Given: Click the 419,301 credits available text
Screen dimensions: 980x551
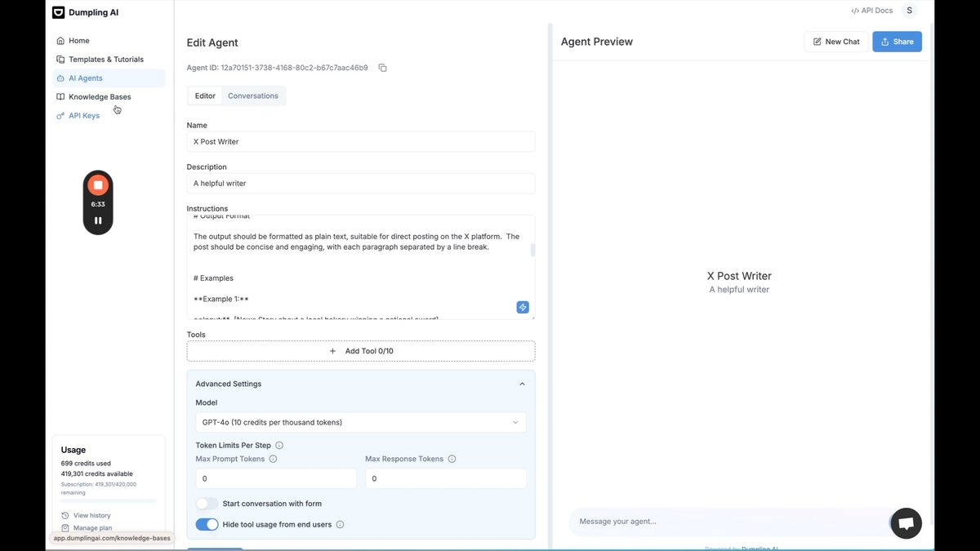Looking at the screenshot, I should tap(97, 473).
